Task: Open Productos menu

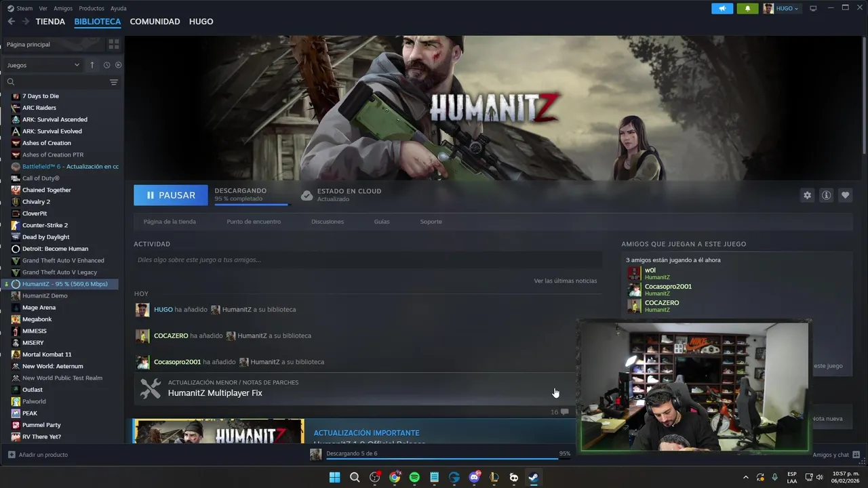Action: [x=92, y=8]
